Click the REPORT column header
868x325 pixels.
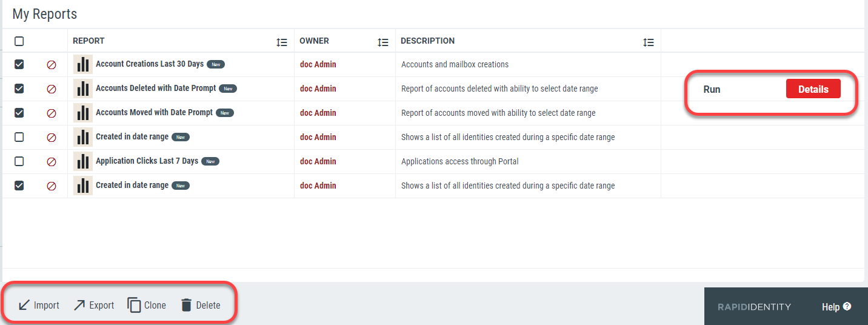click(x=88, y=41)
